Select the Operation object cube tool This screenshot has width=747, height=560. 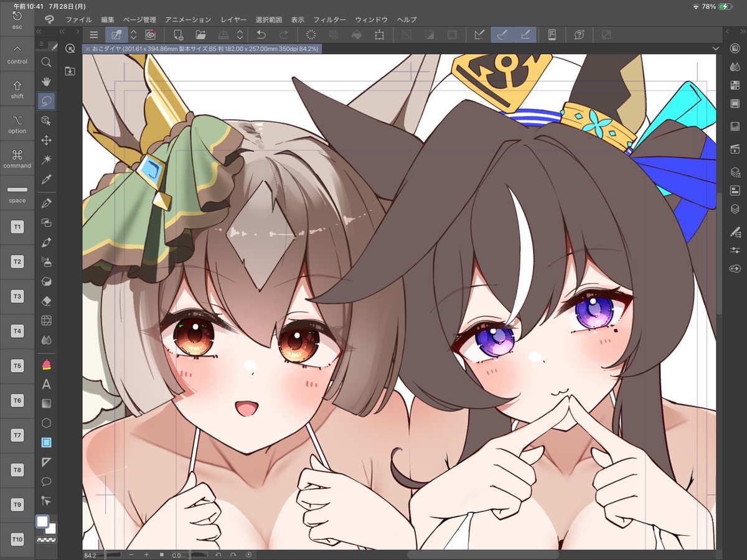point(46,120)
